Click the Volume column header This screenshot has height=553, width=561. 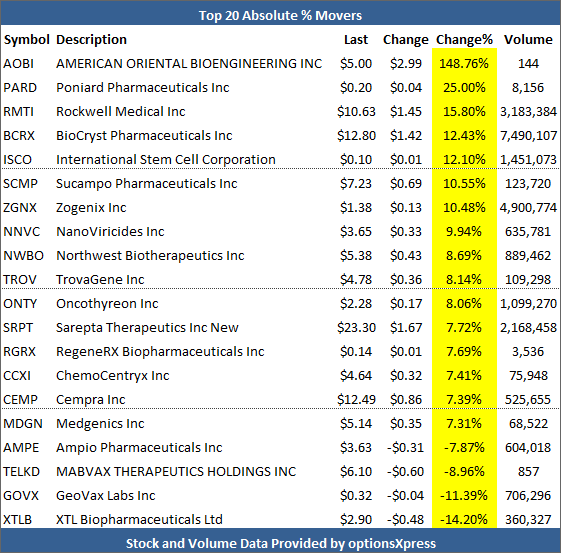click(x=528, y=39)
